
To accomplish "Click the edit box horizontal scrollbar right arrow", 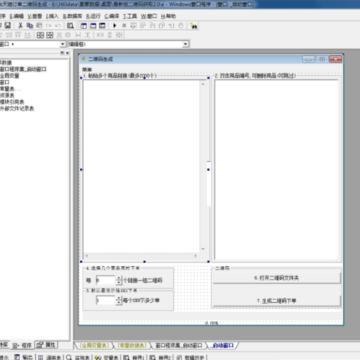I will coord(196,256).
